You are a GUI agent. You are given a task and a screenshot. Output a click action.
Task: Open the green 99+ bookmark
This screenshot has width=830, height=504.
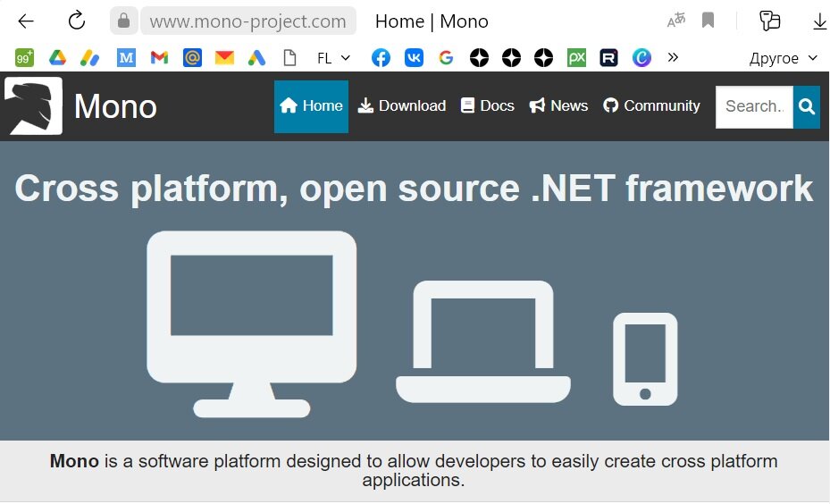point(24,58)
